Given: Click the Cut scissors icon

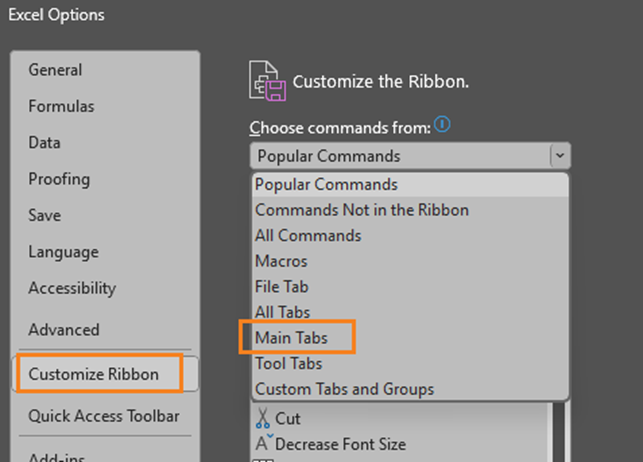Looking at the screenshot, I should [262, 418].
